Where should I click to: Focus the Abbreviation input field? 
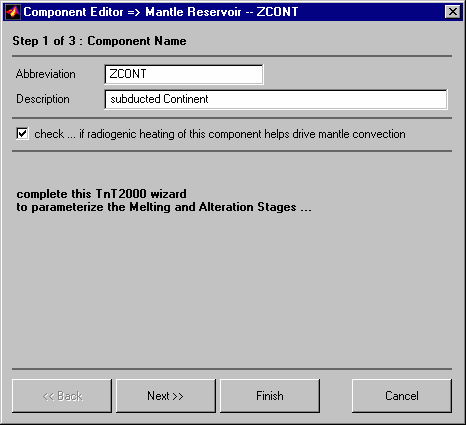pos(184,74)
